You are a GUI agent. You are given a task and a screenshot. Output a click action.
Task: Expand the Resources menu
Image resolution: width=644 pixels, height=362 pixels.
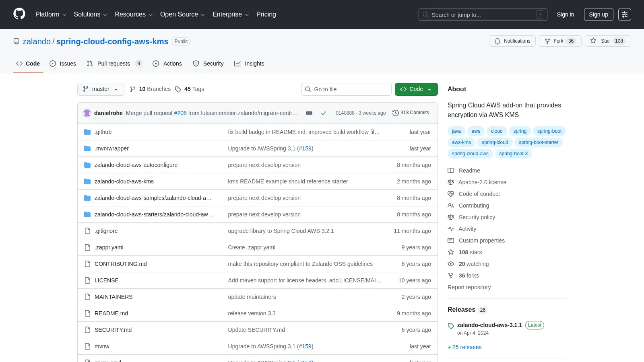[134, 14]
